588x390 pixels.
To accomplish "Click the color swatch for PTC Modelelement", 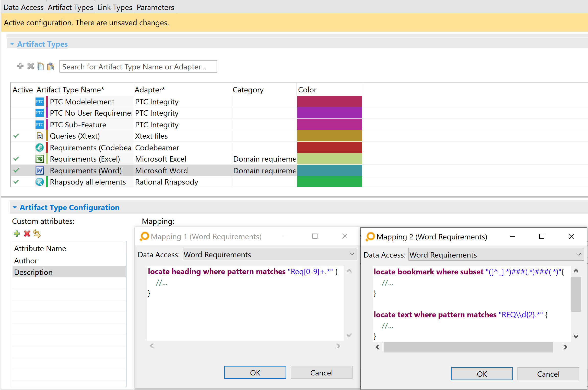I will tap(329, 102).
